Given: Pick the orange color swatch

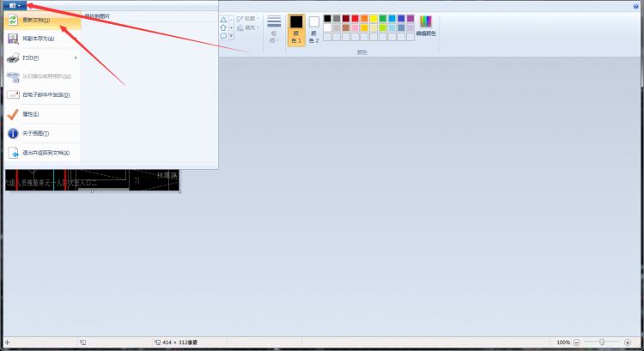Looking at the screenshot, I should pyautogui.click(x=364, y=19).
